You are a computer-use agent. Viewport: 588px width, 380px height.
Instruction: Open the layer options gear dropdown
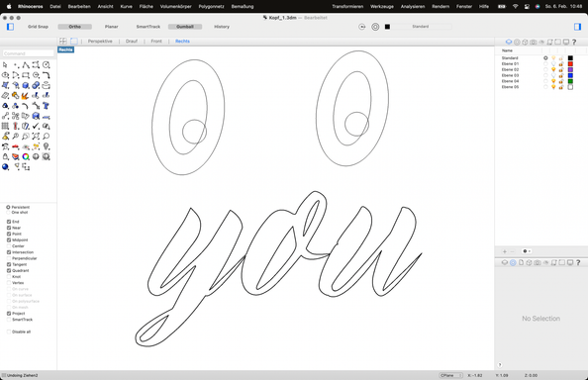[x=527, y=251]
